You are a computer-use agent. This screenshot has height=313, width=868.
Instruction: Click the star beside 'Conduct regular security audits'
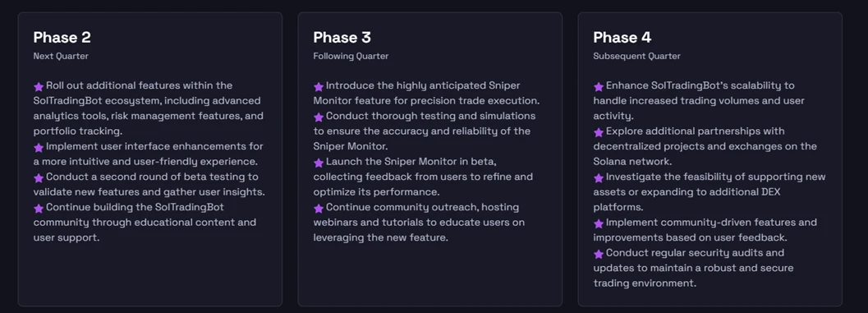click(599, 254)
